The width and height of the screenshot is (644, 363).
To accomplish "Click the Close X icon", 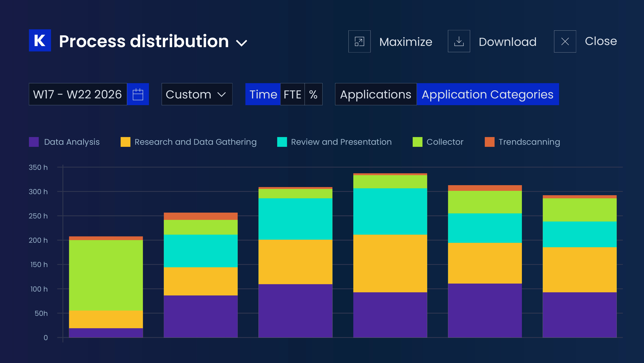I will coord(565,41).
